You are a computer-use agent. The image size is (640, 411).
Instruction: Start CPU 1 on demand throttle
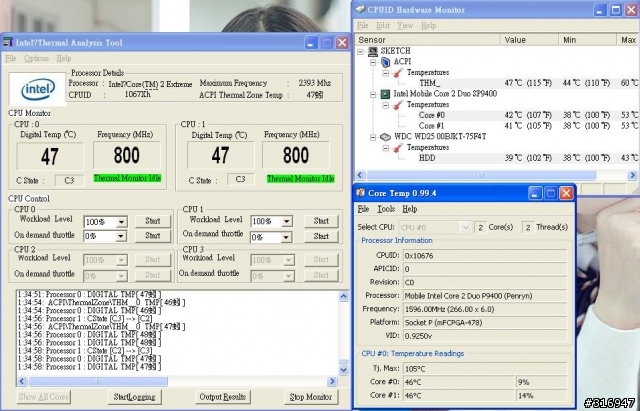321,236
